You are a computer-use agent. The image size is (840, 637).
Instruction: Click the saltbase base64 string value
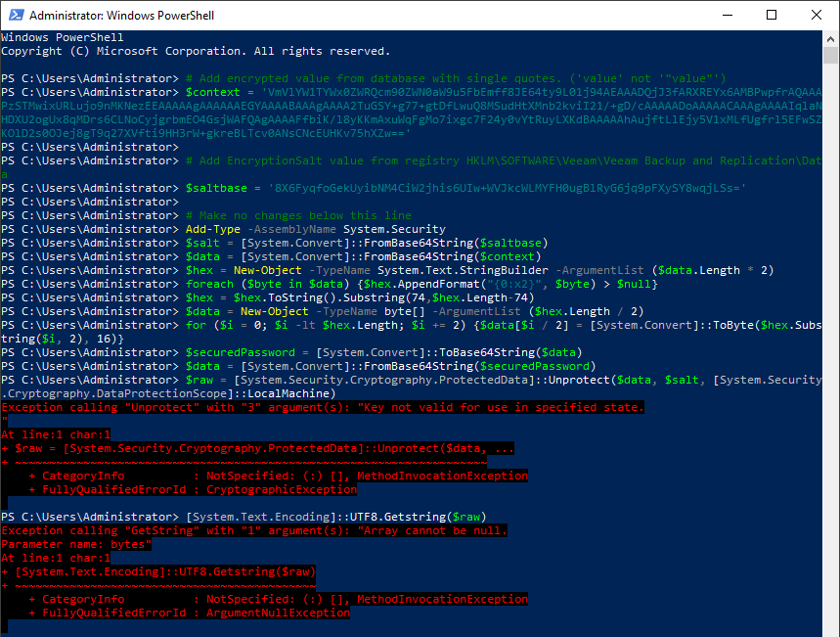[508, 188]
